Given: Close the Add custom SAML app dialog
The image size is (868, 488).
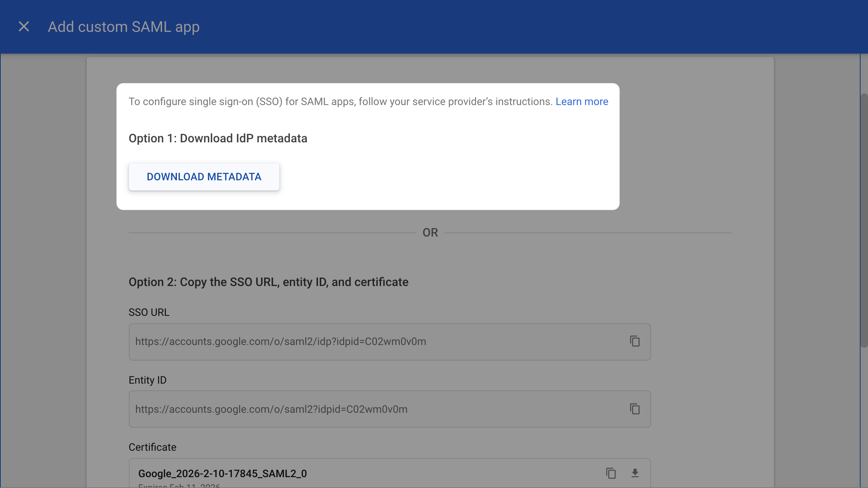Looking at the screenshot, I should click(x=24, y=26).
